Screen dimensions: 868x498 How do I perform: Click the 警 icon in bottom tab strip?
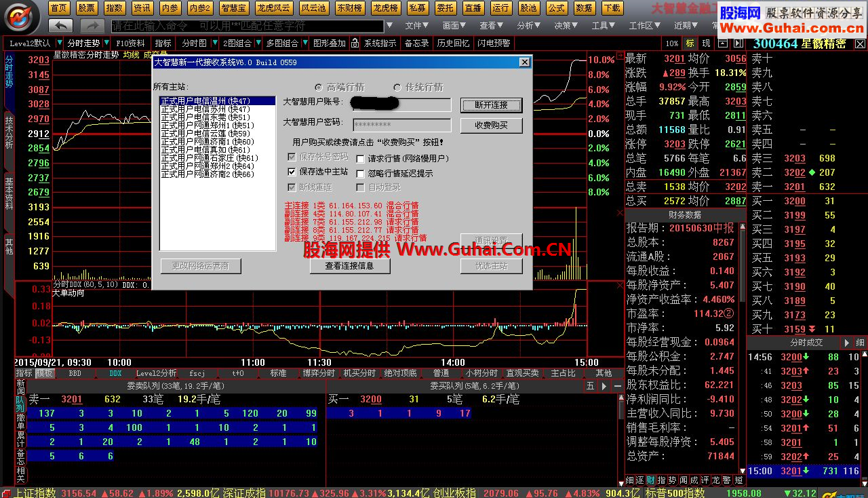point(727,480)
